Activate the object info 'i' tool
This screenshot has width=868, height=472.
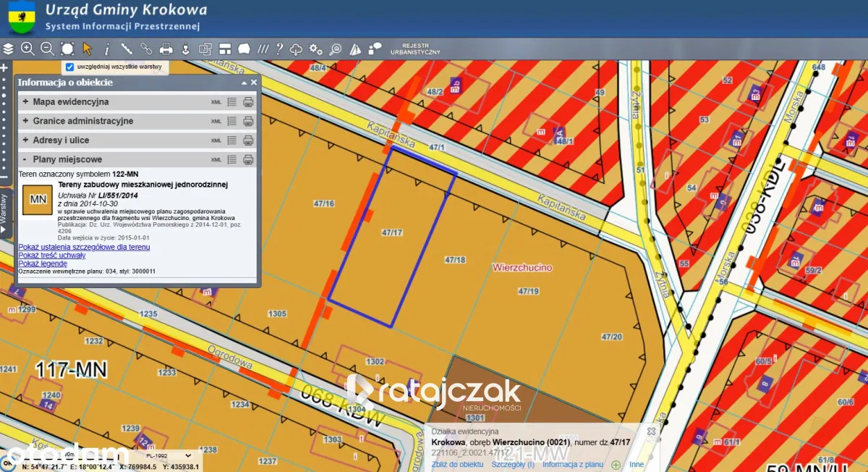[107, 49]
